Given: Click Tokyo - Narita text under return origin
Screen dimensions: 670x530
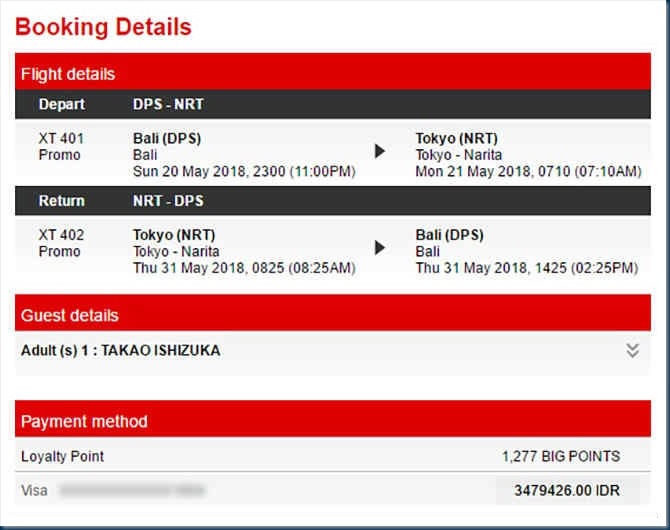Looking at the screenshot, I should [176, 251].
